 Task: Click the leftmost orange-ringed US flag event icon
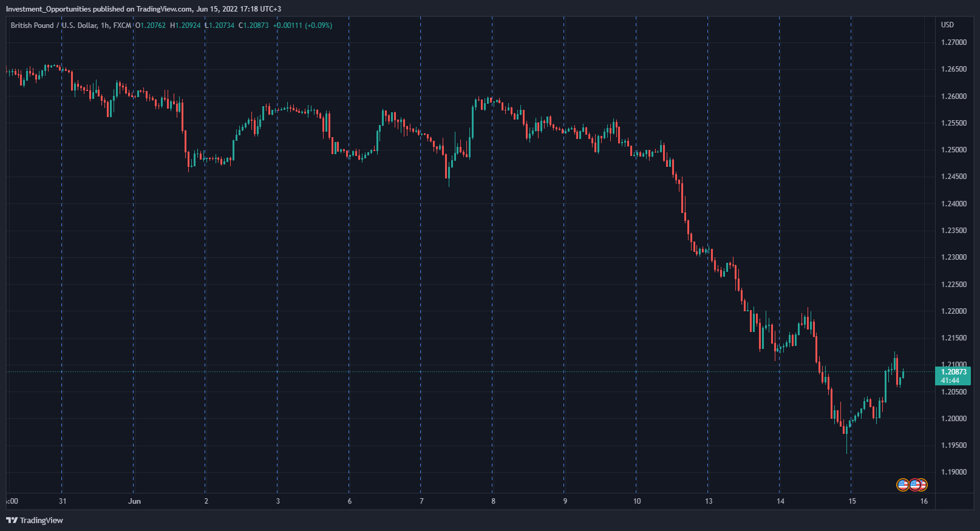(x=903, y=485)
